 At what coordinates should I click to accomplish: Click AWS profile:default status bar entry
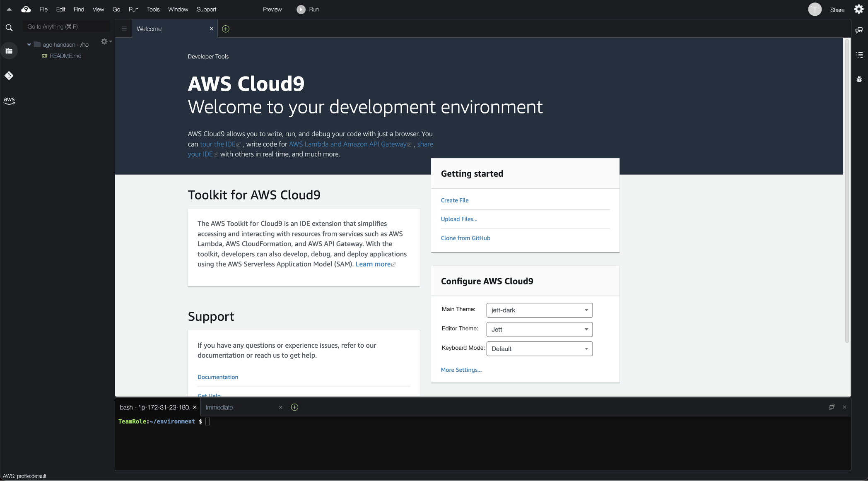24,476
